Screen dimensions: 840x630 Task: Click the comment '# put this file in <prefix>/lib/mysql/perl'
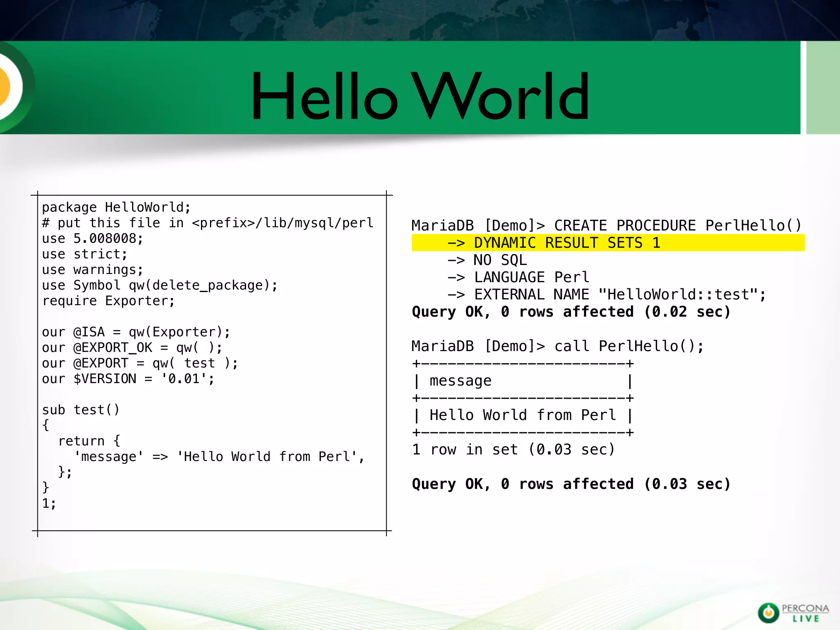208,223
